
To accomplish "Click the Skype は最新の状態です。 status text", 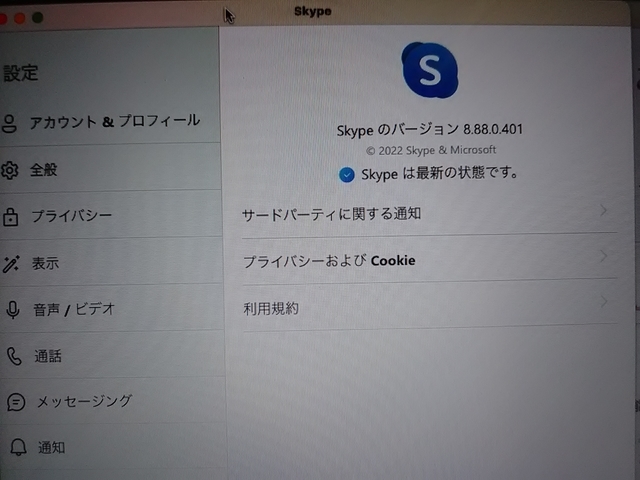I will pyautogui.click(x=440, y=173).
